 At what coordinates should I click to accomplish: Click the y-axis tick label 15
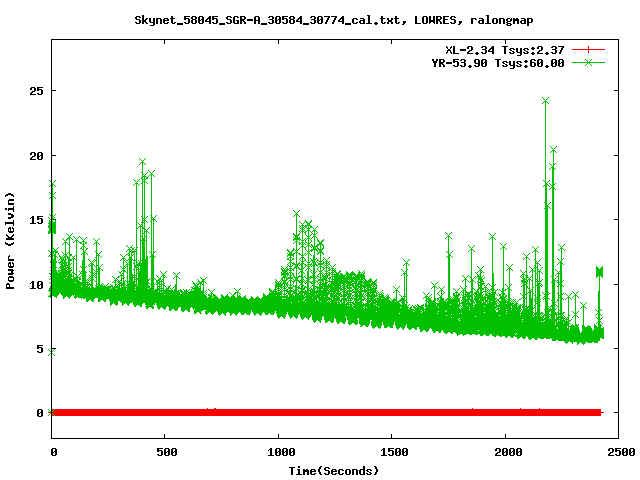pos(36,220)
